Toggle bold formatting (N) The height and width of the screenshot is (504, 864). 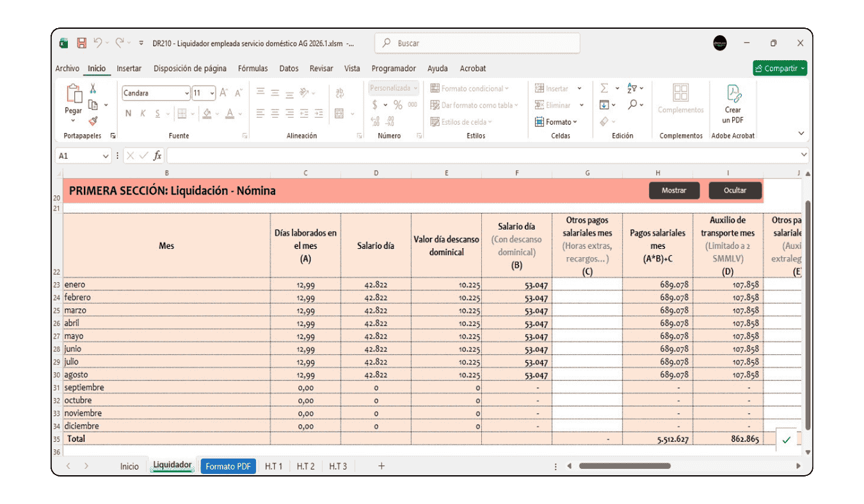click(x=128, y=113)
